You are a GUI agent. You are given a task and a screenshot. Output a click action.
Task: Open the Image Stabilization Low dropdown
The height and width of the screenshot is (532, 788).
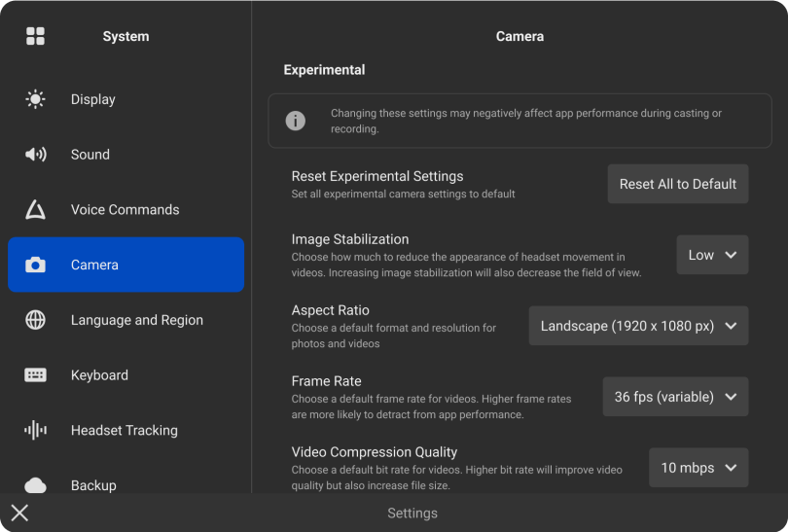[712, 255]
